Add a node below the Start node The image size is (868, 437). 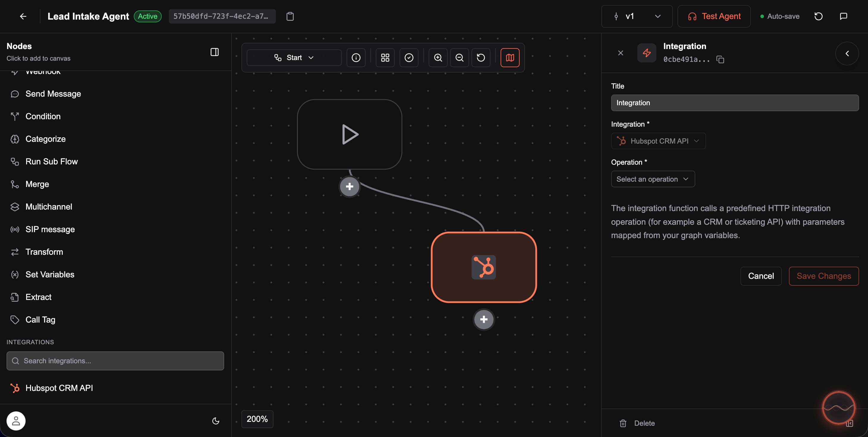tap(349, 186)
